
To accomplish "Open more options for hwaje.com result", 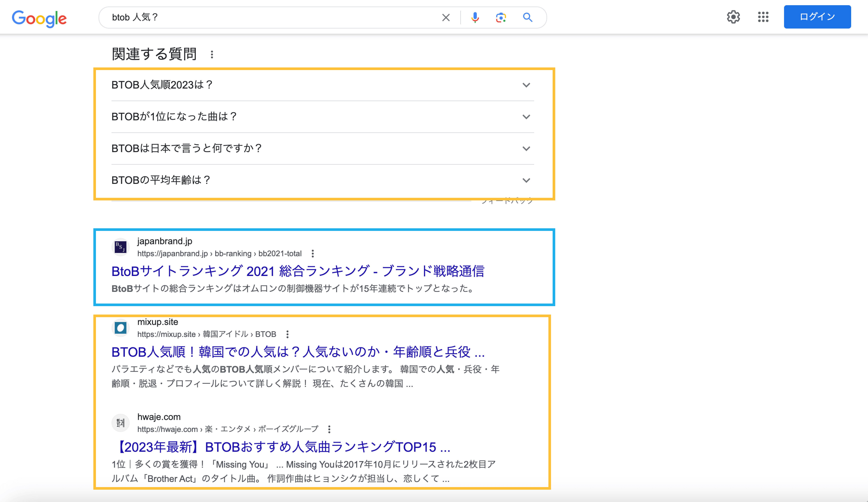I will 329,429.
